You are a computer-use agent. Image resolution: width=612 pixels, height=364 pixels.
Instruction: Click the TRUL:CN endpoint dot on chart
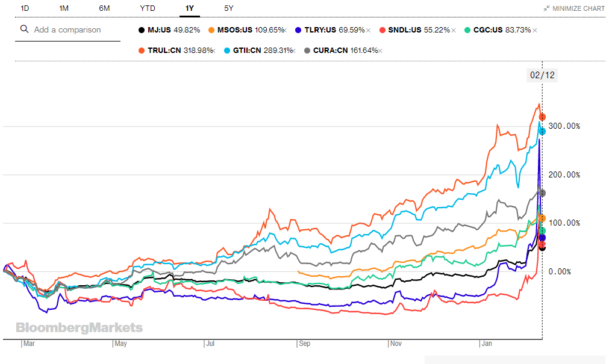tap(542, 117)
